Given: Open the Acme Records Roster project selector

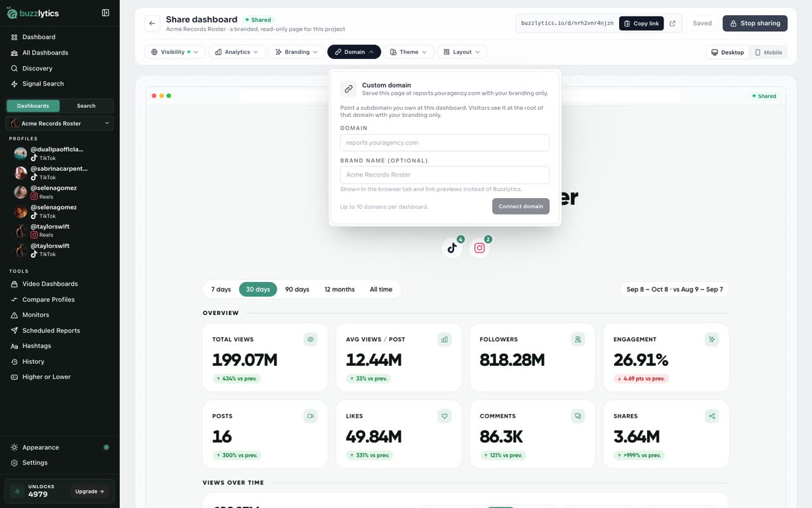Looking at the screenshot, I should point(60,123).
